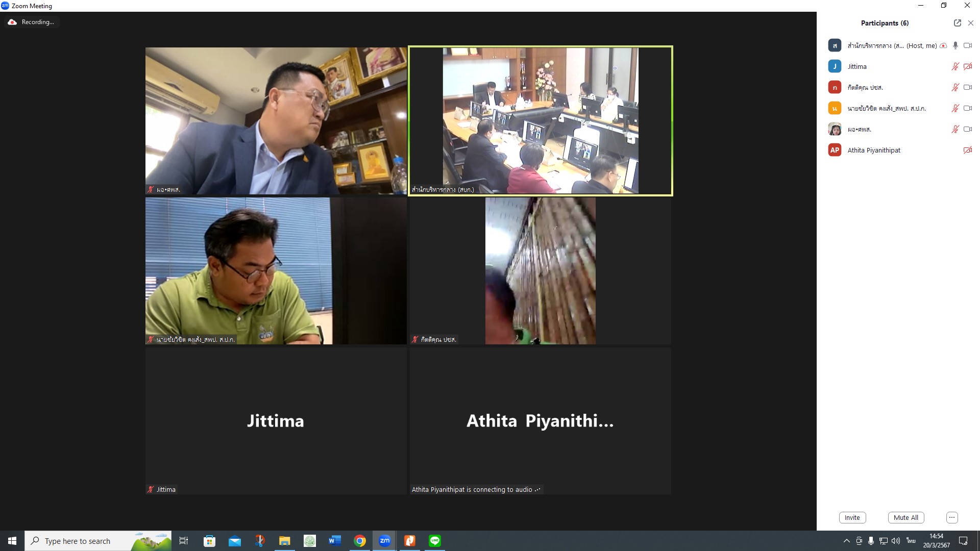Screen dimensions: 980x551
Task: Unmute นายชัยวิชิต microphone in participant list
Action: [955, 108]
